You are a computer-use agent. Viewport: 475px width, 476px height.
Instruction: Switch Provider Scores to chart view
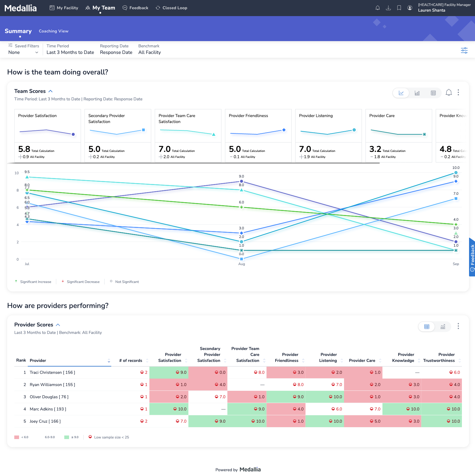click(x=443, y=326)
